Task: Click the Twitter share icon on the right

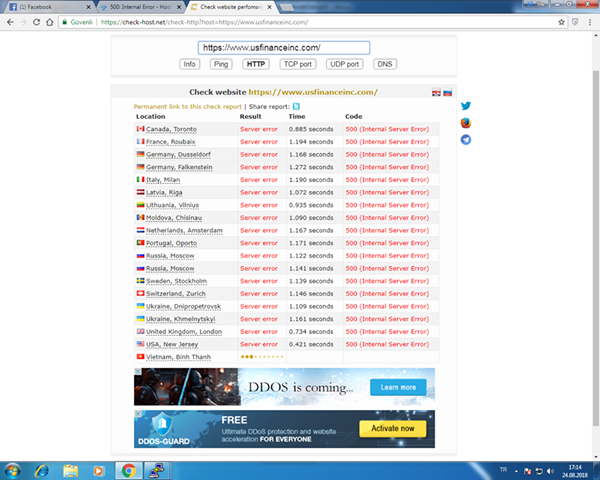Action: 466,106
